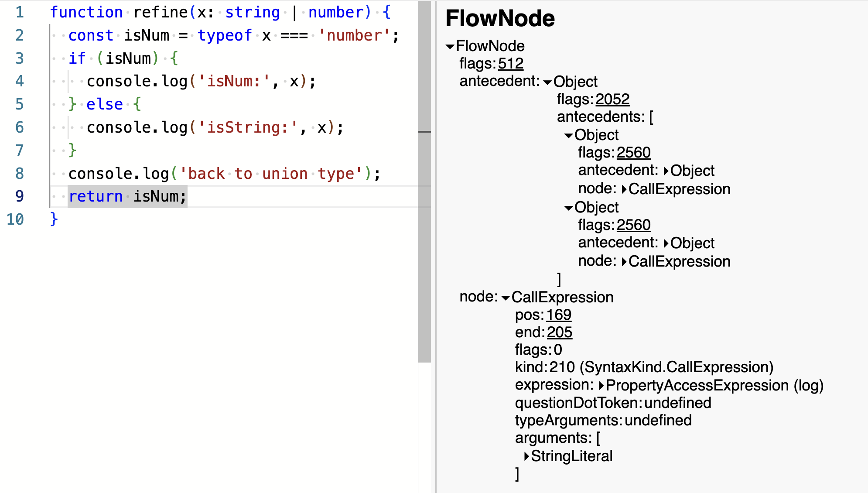Click the 'number' string literal on line 2
Image resolution: width=868 pixels, height=493 pixels.
[354, 35]
